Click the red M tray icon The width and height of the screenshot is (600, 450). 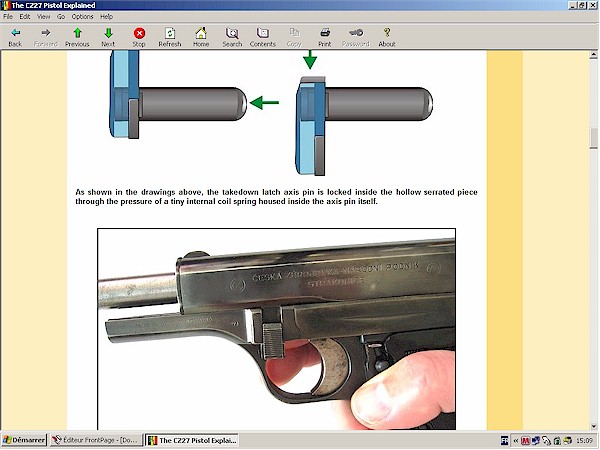[x=525, y=440]
